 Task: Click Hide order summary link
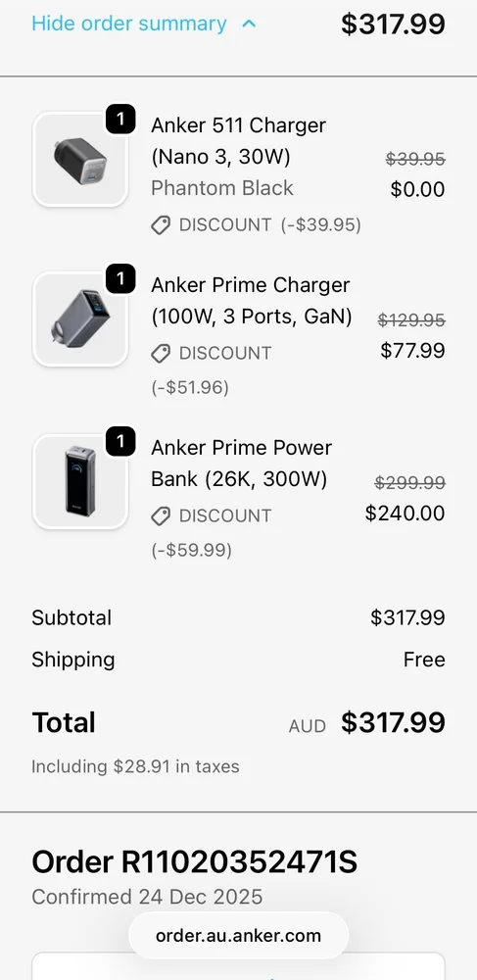click(128, 24)
